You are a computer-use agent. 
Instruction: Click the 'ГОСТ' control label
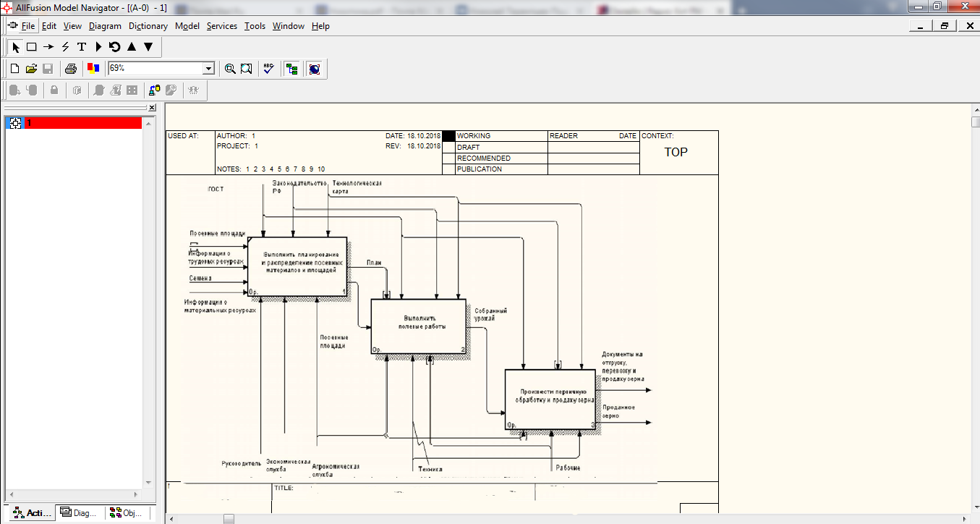216,190
